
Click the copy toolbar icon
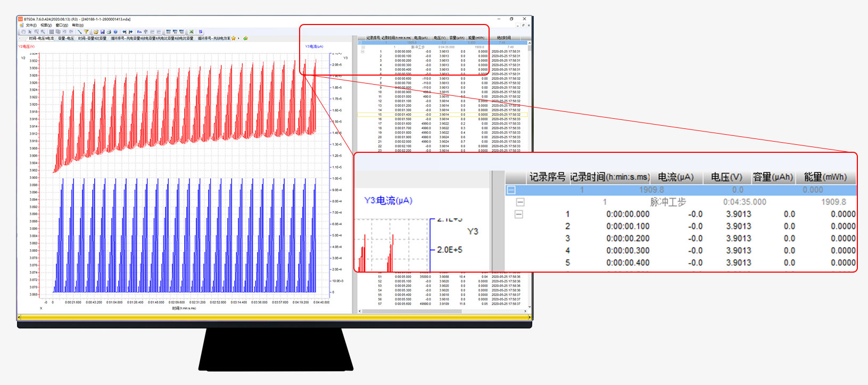tap(58, 32)
